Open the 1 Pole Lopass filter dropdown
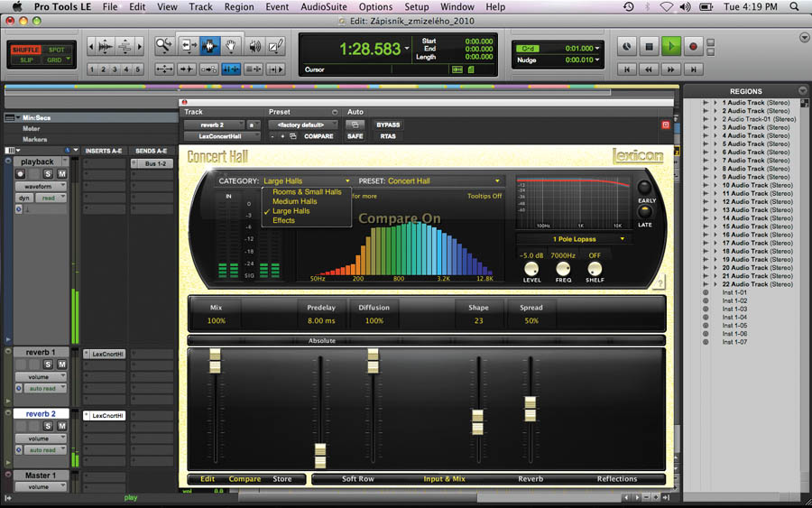This screenshot has height=508, width=812. tap(576, 239)
